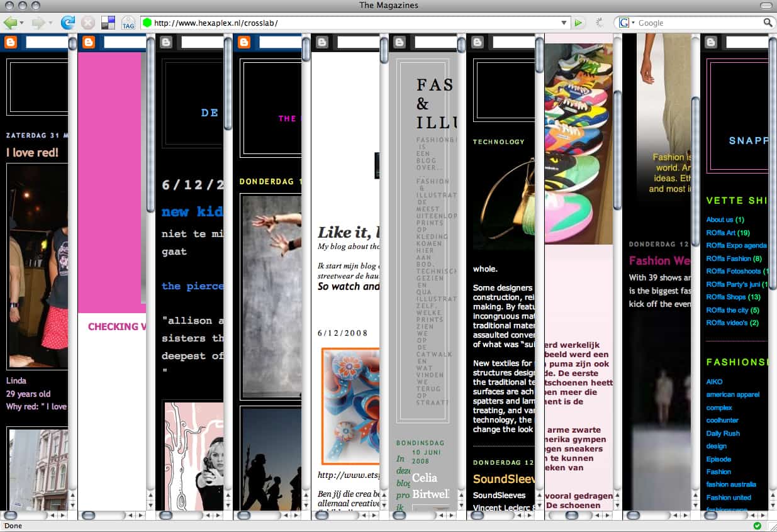Click the Blogger icon above the pink frame

tap(89, 42)
